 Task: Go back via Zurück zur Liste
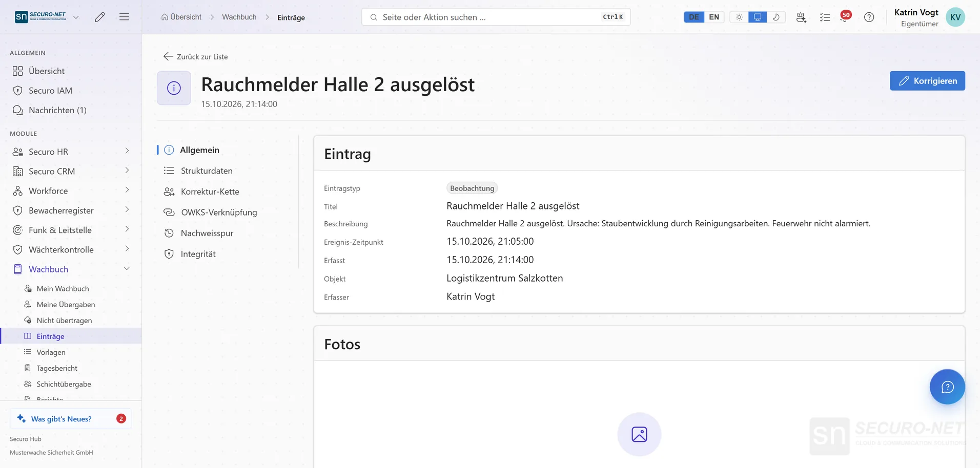click(x=195, y=56)
